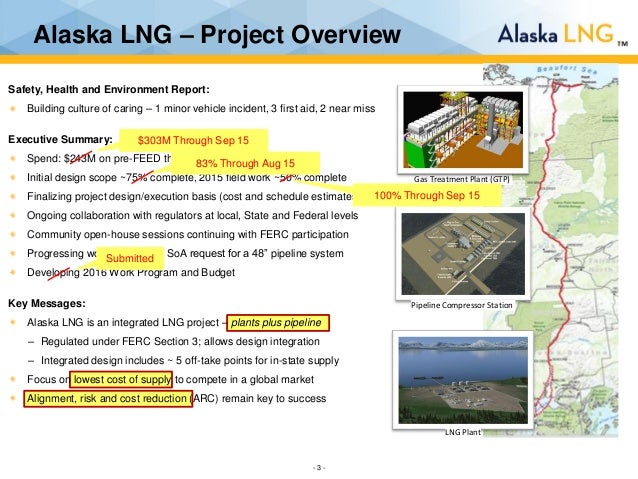Select the 'Community open-house sessions' line

(x=188, y=234)
